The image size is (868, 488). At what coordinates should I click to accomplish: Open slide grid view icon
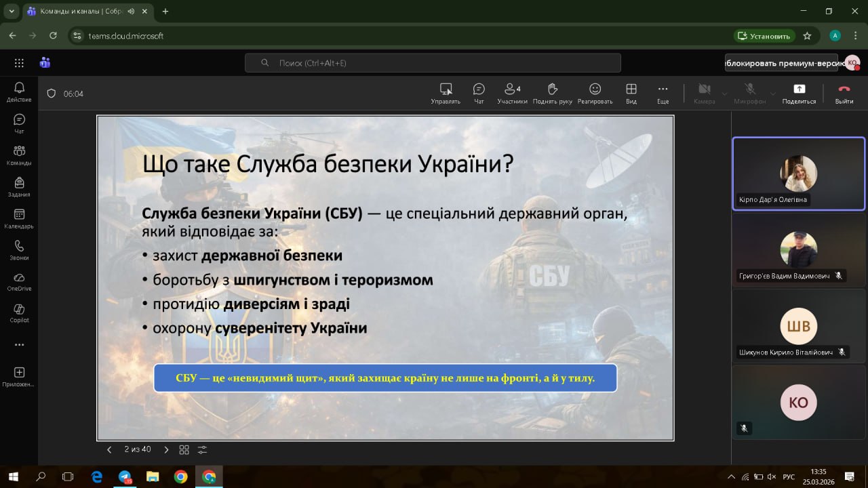coord(184,449)
